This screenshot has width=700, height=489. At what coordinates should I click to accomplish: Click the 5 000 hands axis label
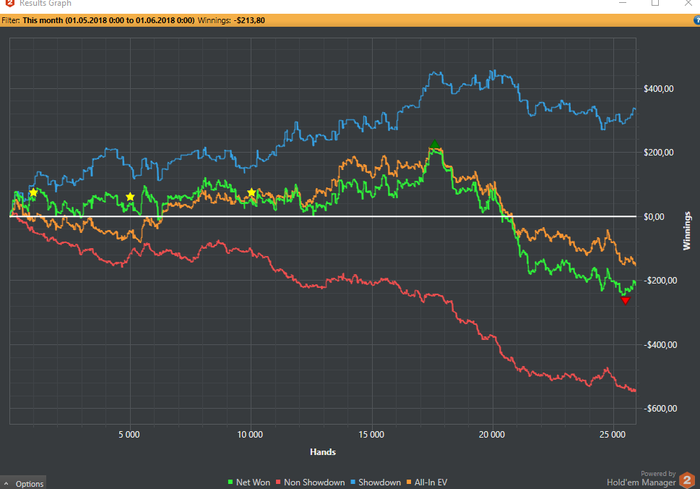tap(129, 435)
